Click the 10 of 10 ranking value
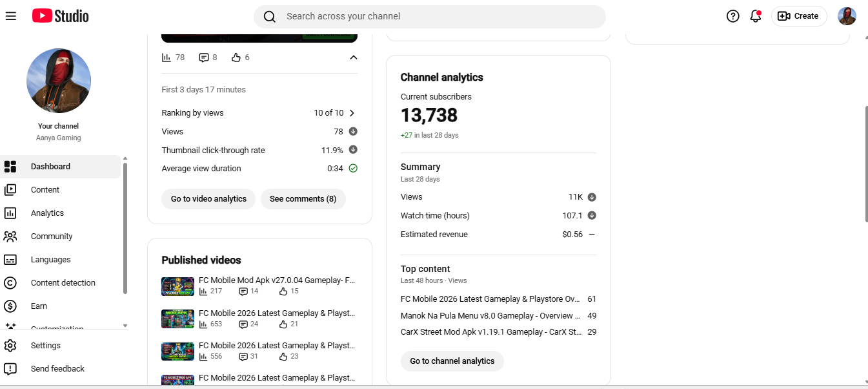 tap(328, 113)
